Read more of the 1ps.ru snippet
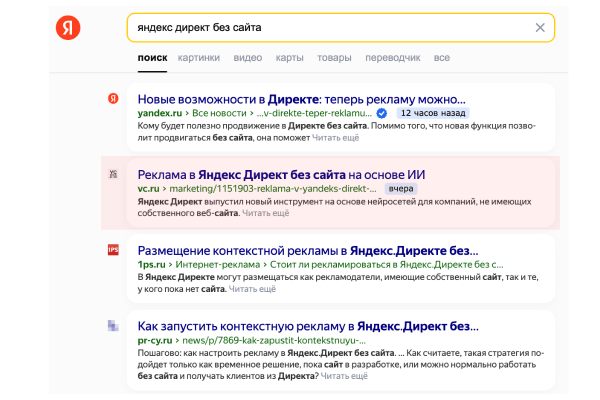 pyautogui.click(x=252, y=289)
